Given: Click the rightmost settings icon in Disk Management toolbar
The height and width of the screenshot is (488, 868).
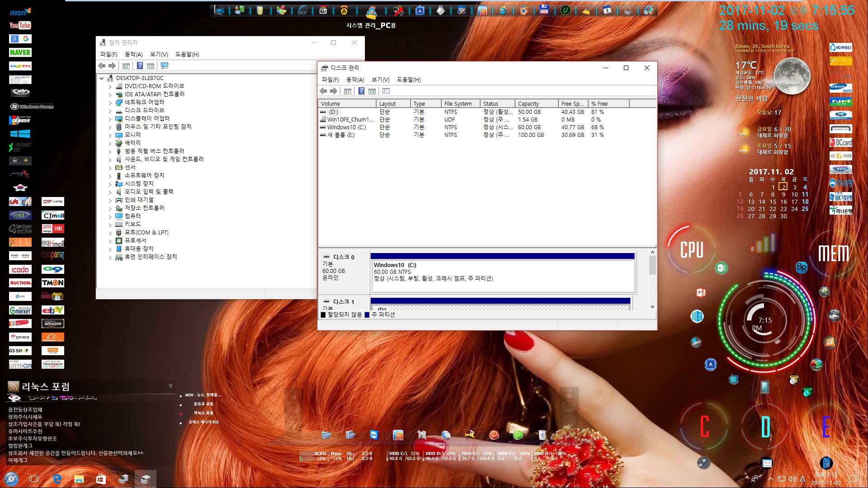Looking at the screenshot, I should [x=386, y=91].
